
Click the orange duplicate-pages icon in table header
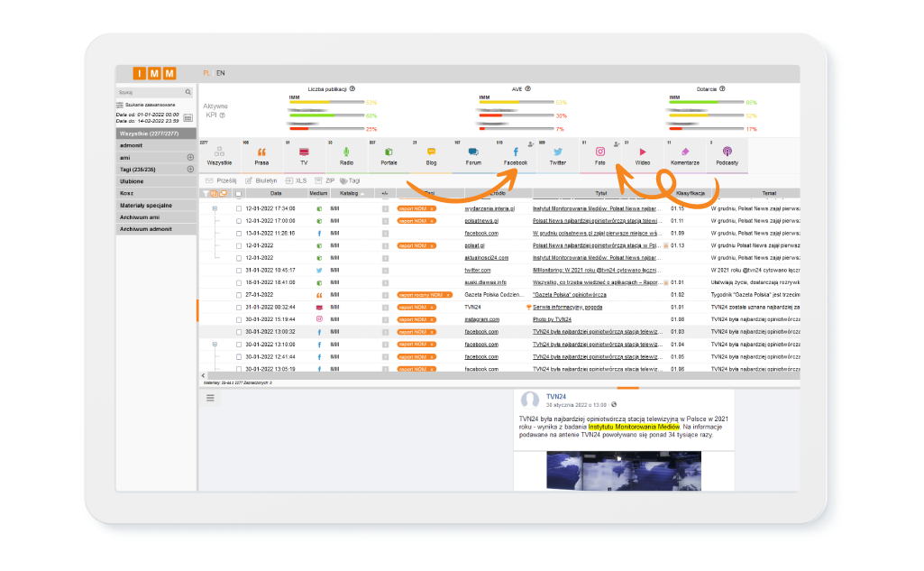coord(214,193)
